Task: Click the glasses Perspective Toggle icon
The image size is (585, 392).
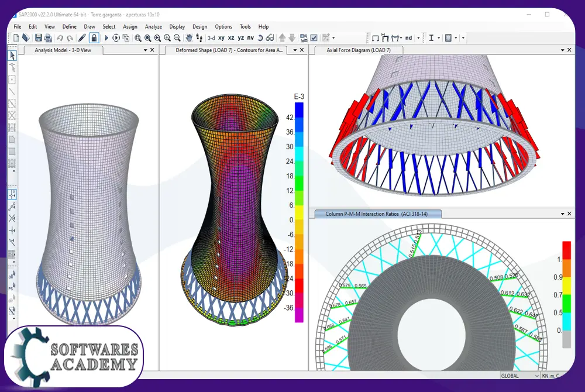Action: pos(270,37)
